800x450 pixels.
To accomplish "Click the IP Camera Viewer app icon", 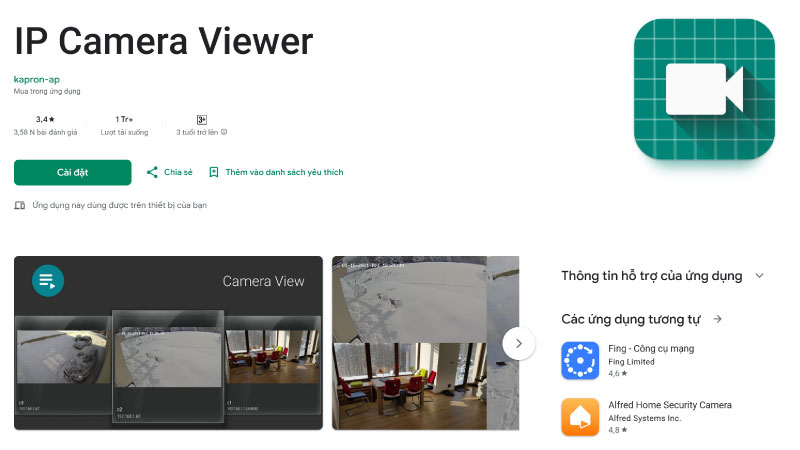I will pyautogui.click(x=704, y=89).
